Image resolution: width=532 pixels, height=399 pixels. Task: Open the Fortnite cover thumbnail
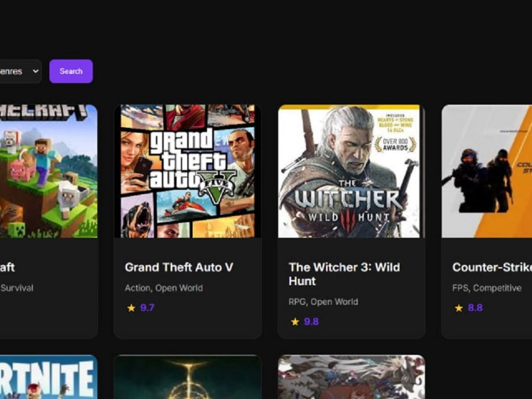pyautogui.click(x=48, y=377)
